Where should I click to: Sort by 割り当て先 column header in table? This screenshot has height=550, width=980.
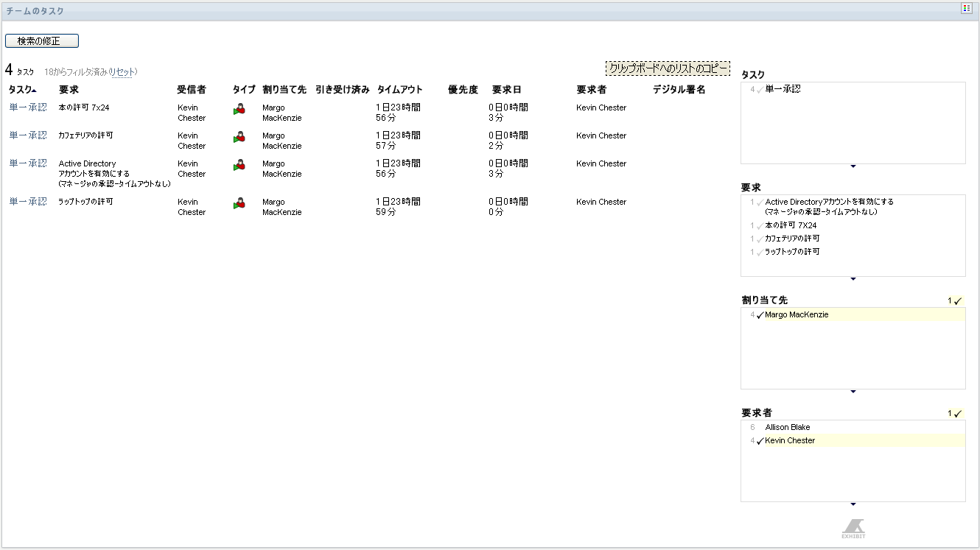tap(284, 90)
